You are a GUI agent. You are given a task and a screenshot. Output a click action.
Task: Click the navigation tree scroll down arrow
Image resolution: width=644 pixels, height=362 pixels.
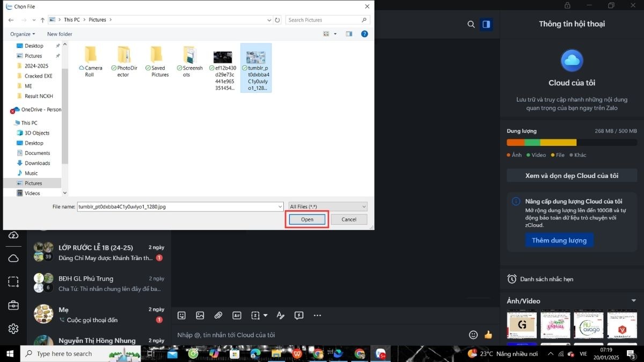(65, 193)
